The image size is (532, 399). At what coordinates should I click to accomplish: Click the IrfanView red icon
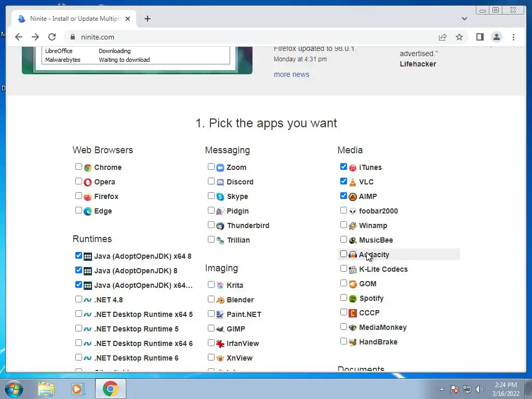pos(220,344)
